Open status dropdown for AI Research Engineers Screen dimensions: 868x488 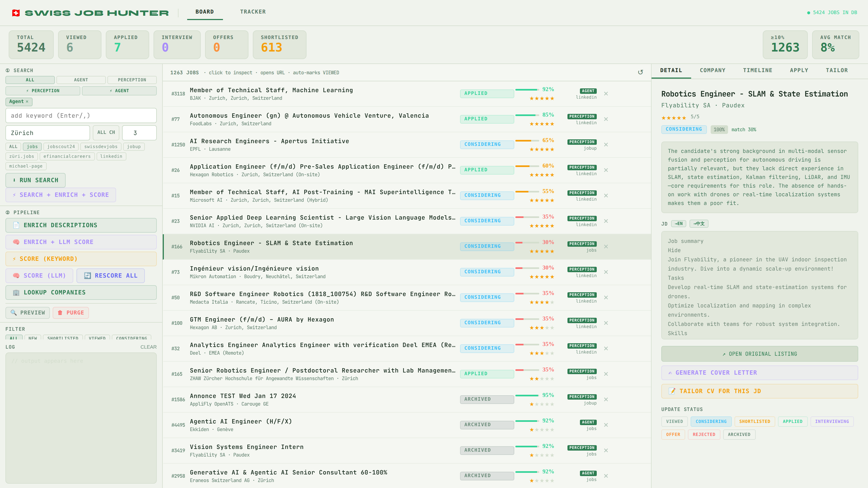487,145
